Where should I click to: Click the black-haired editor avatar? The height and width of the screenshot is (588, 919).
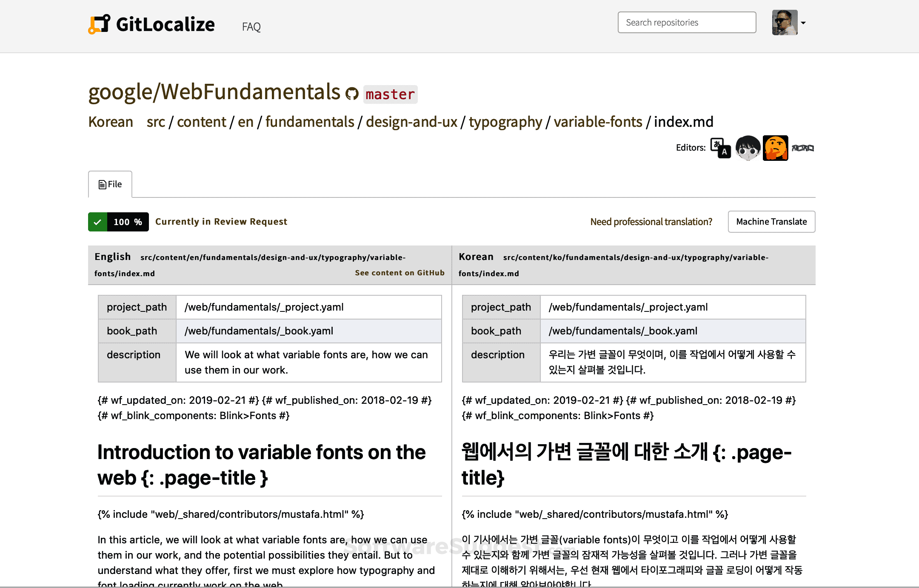click(748, 148)
